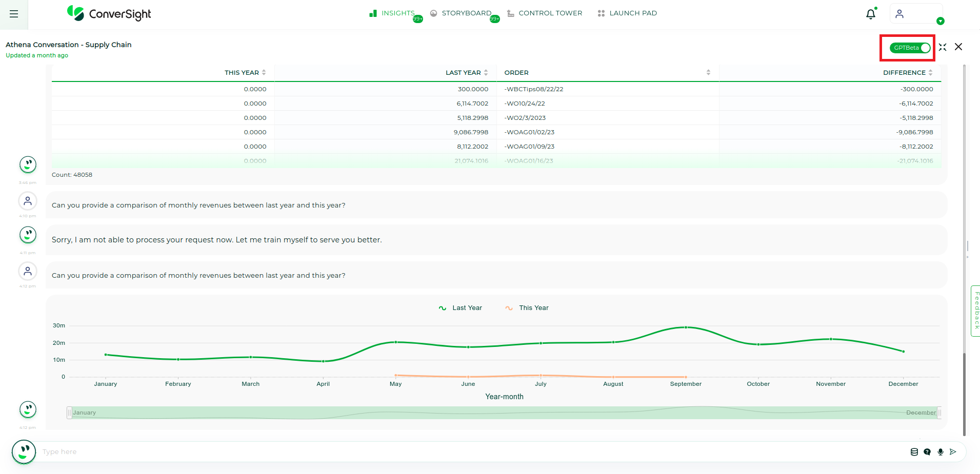The image size is (980, 474).
Task: Activate the microphone voice input
Action: [x=941, y=451]
